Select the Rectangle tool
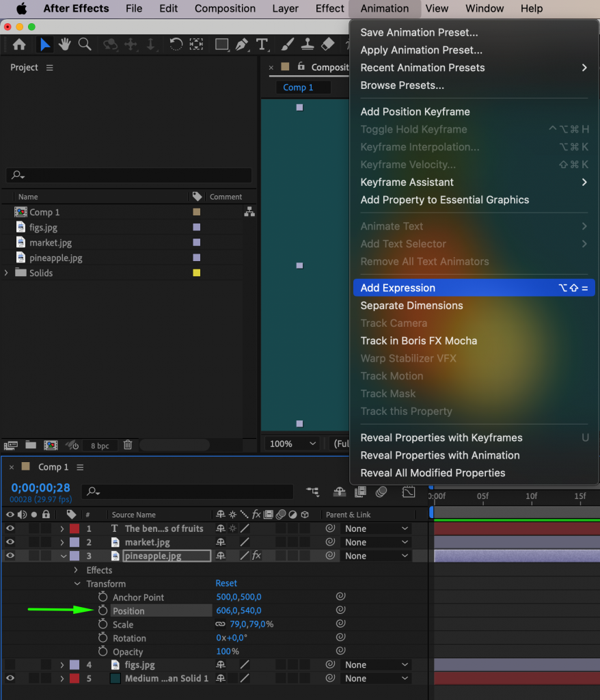Screen dimensions: 600x700 coord(221,44)
